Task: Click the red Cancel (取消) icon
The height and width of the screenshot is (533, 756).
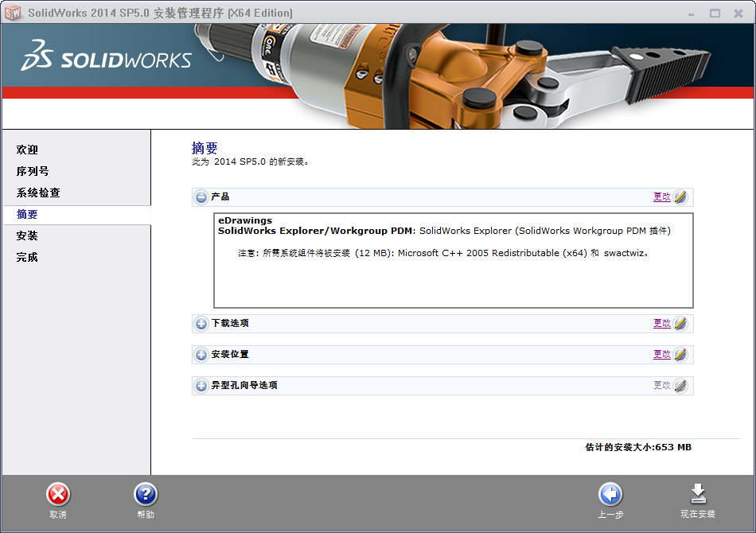Action: 58,495
